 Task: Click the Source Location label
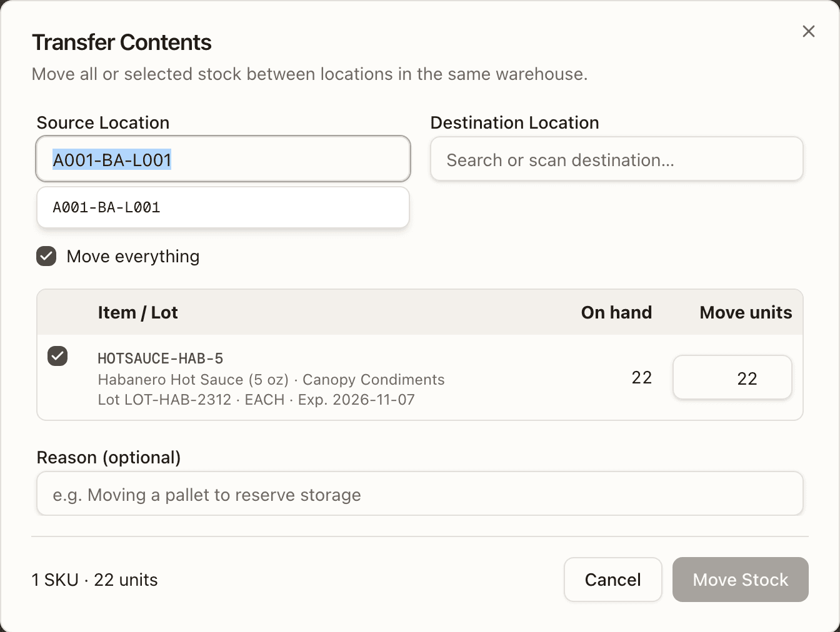[103, 122]
